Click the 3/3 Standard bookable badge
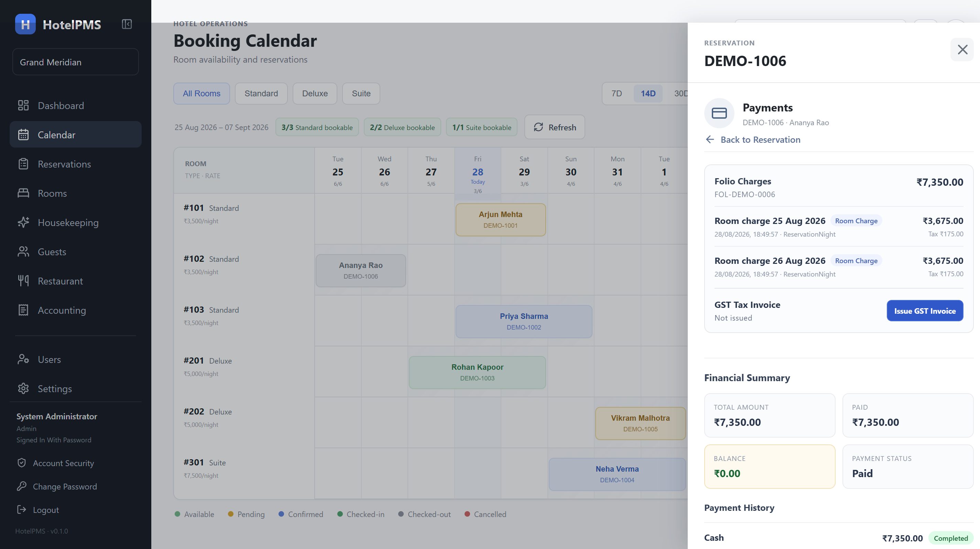The image size is (980, 549). tap(317, 127)
